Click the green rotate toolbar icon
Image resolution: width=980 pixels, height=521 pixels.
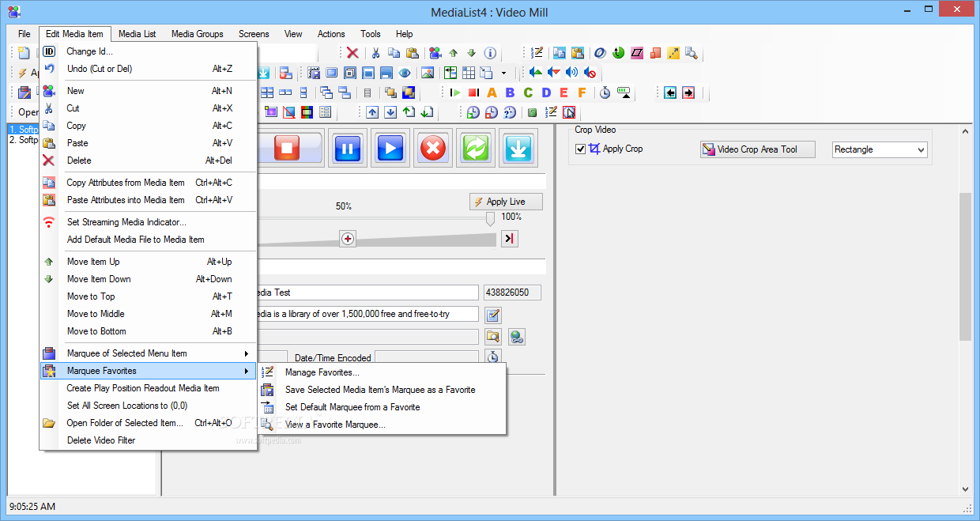click(x=618, y=53)
